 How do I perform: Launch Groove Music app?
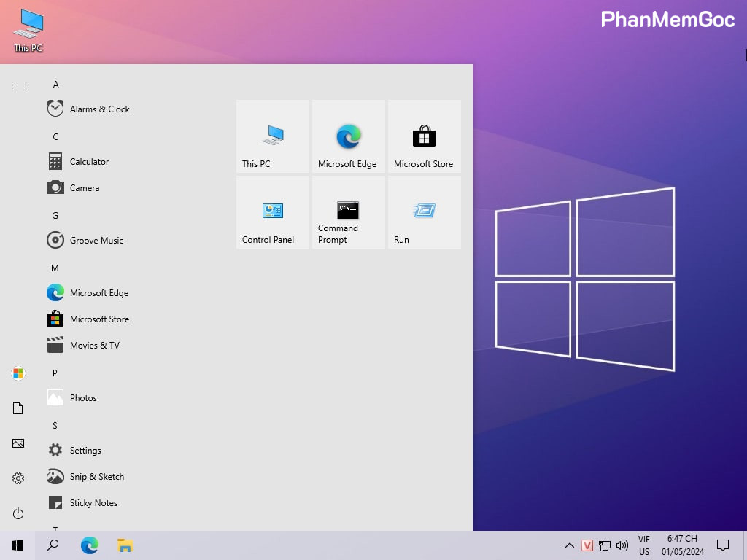pyautogui.click(x=96, y=241)
